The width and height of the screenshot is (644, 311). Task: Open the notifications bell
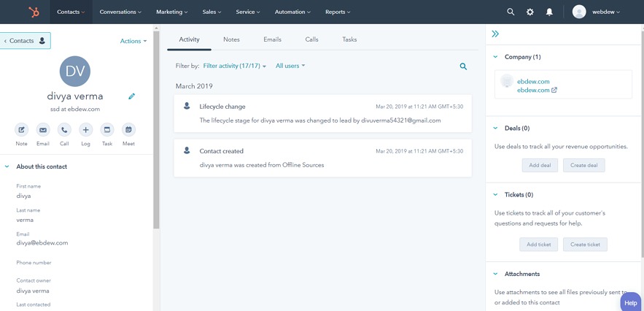pyautogui.click(x=549, y=12)
